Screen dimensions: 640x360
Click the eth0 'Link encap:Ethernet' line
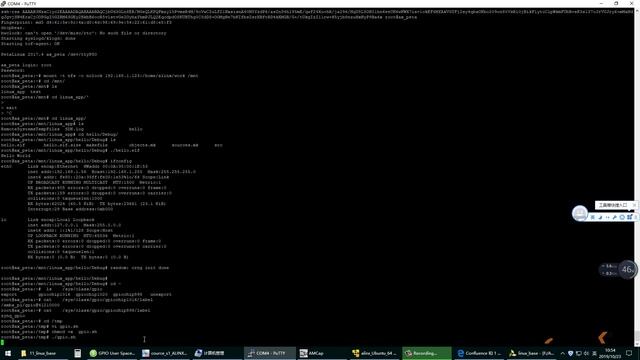[74, 166]
